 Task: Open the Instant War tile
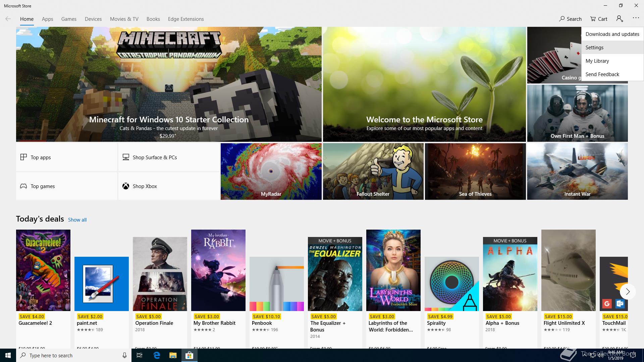tap(577, 172)
